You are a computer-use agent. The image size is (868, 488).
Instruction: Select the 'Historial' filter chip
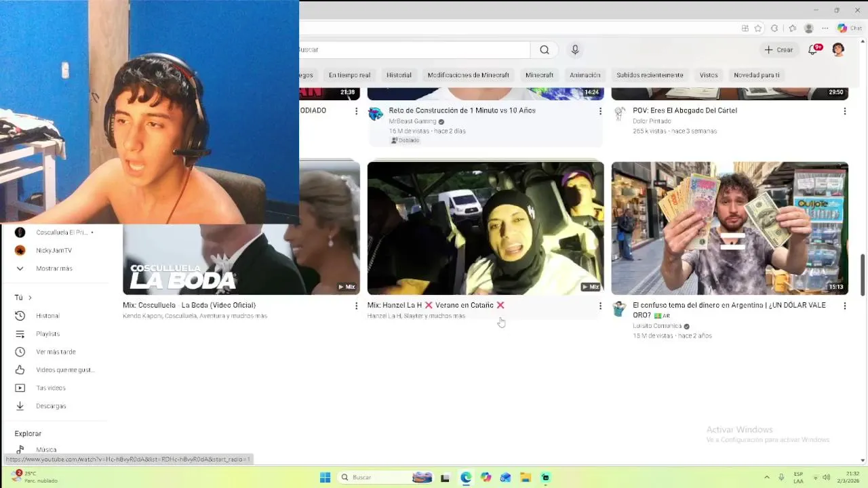(x=399, y=75)
